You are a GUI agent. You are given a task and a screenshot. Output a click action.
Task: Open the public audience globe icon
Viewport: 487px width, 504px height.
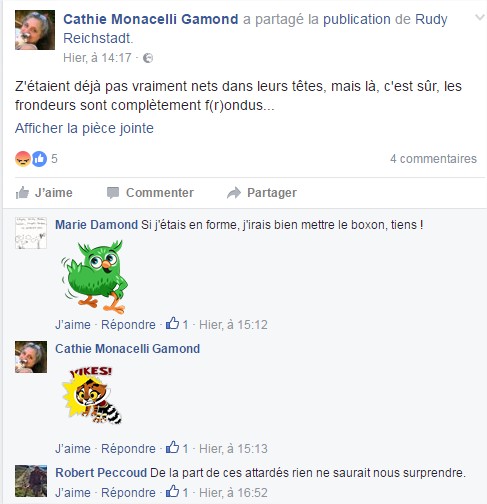[x=148, y=58]
